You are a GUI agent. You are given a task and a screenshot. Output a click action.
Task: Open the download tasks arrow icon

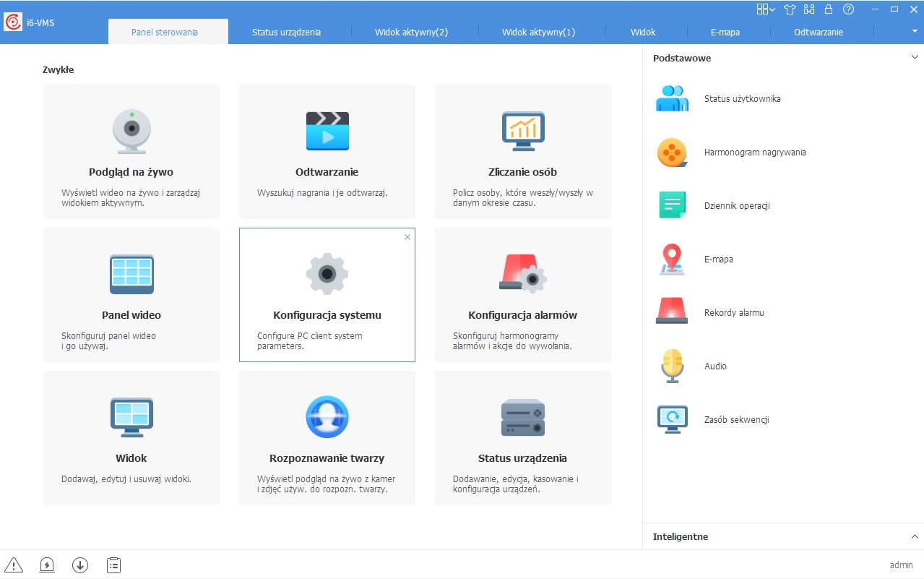80,565
